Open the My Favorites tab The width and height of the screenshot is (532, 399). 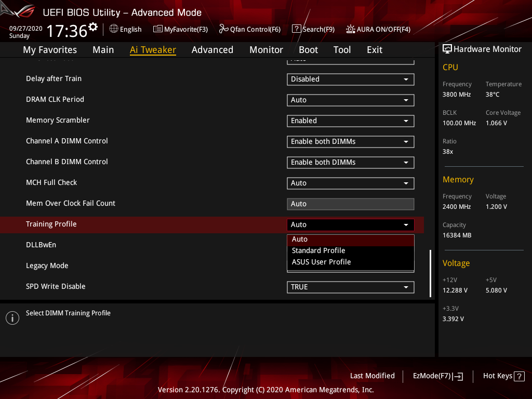tap(50, 50)
